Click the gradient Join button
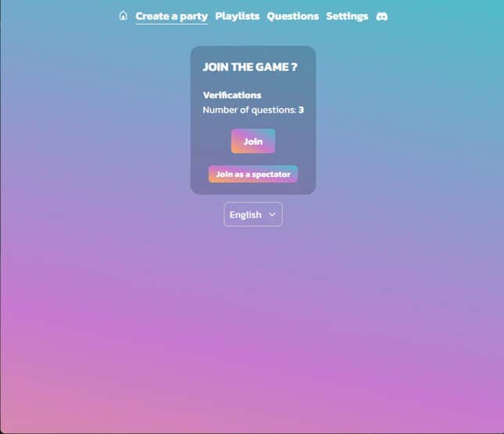 pyautogui.click(x=253, y=142)
